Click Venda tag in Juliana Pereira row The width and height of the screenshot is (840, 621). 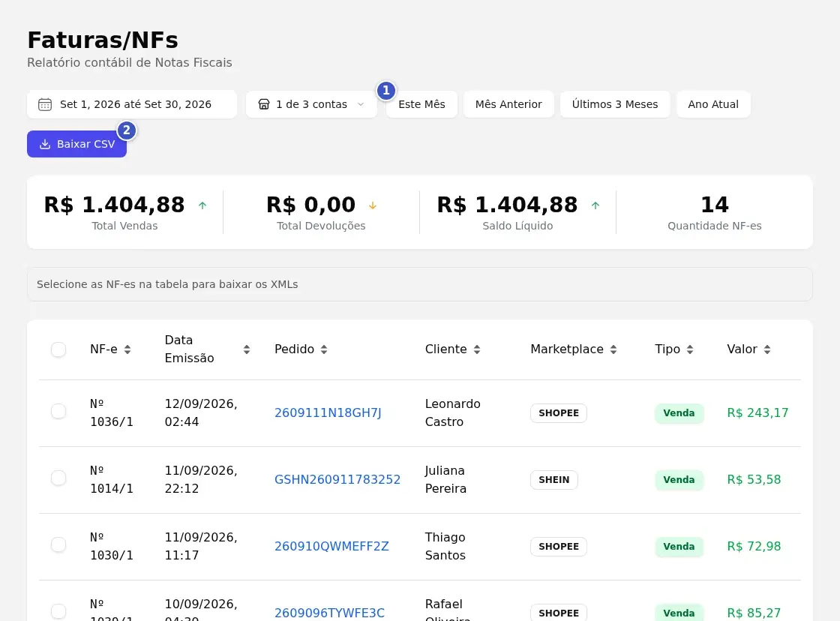[679, 479]
